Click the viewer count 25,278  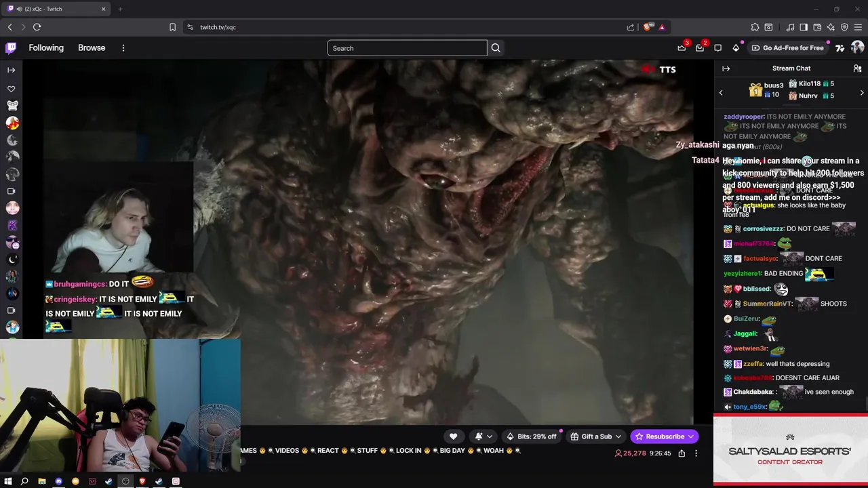pyautogui.click(x=630, y=453)
